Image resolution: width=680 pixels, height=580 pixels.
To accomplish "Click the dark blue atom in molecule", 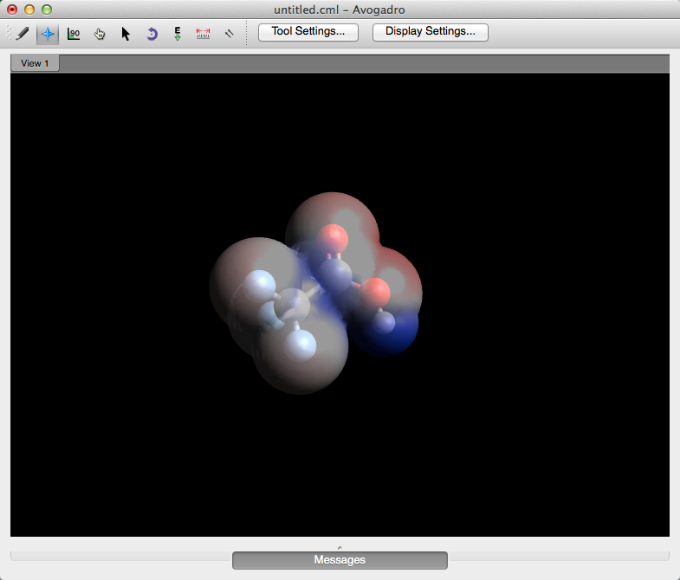I will coord(386,322).
